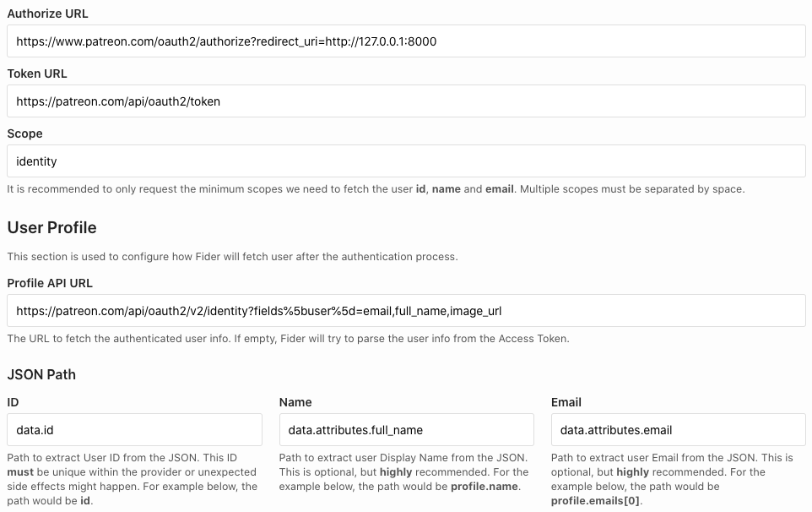Viewport: 812px width, 512px height.
Task: Click the Email path input data.attributes.email
Action: tap(678, 429)
